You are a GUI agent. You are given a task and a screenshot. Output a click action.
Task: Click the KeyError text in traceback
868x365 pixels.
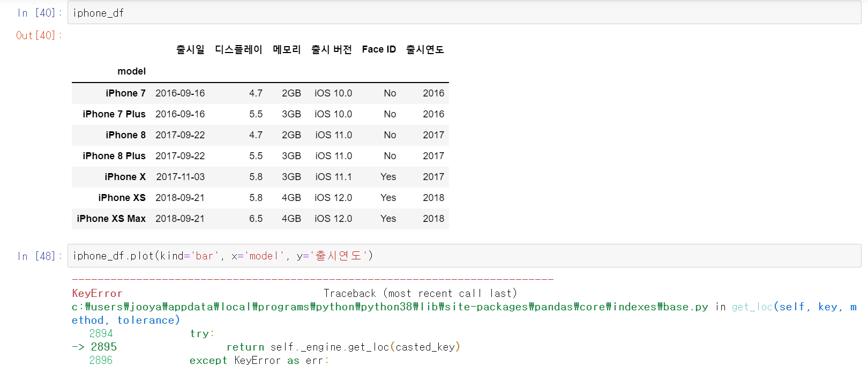pyautogui.click(x=97, y=294)
